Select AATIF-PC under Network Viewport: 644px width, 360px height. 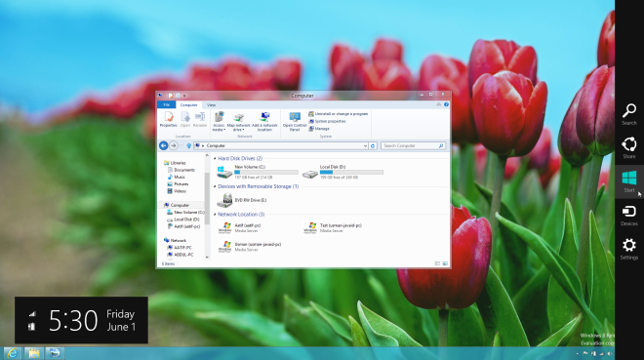pos(180,248)
